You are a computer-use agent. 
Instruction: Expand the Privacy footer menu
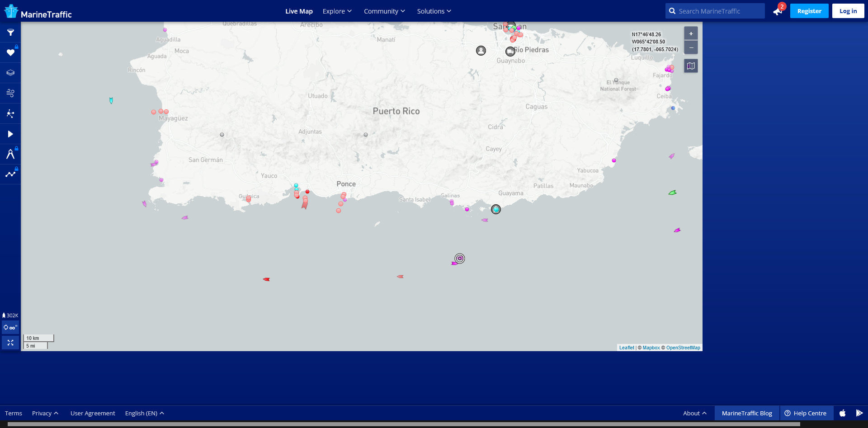(x=45, y=413)
